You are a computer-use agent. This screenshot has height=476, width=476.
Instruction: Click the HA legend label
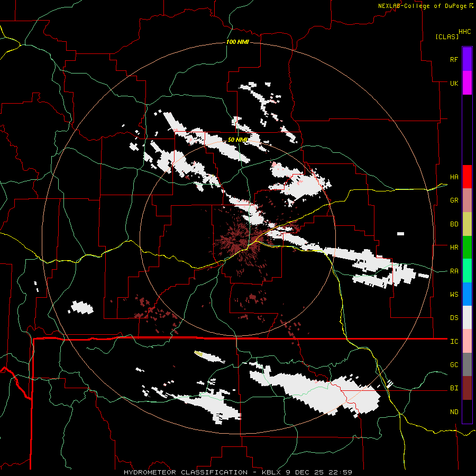454,177
